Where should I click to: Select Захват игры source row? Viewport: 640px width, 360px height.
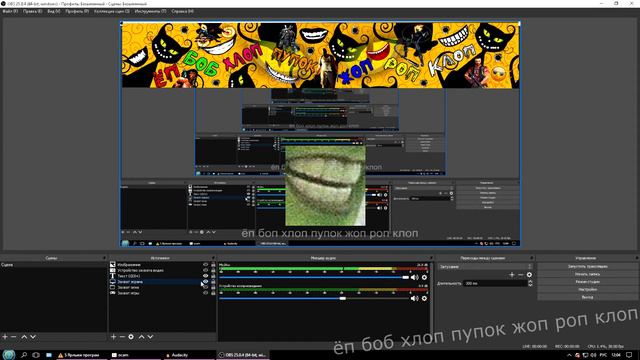pos(162,293)
